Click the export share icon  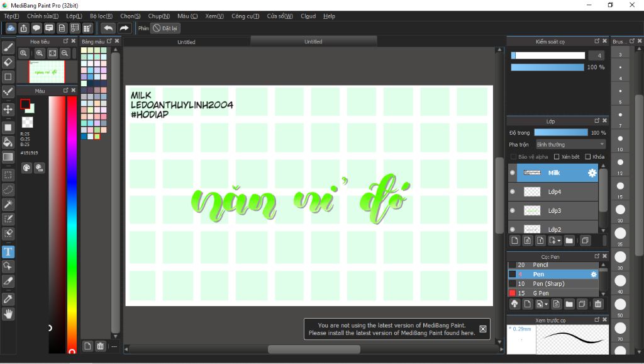pyautogui.click(x=23, y=28)
